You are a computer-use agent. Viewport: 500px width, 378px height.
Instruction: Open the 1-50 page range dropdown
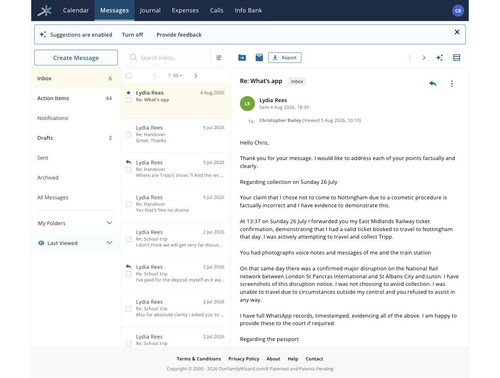point(175,76)
